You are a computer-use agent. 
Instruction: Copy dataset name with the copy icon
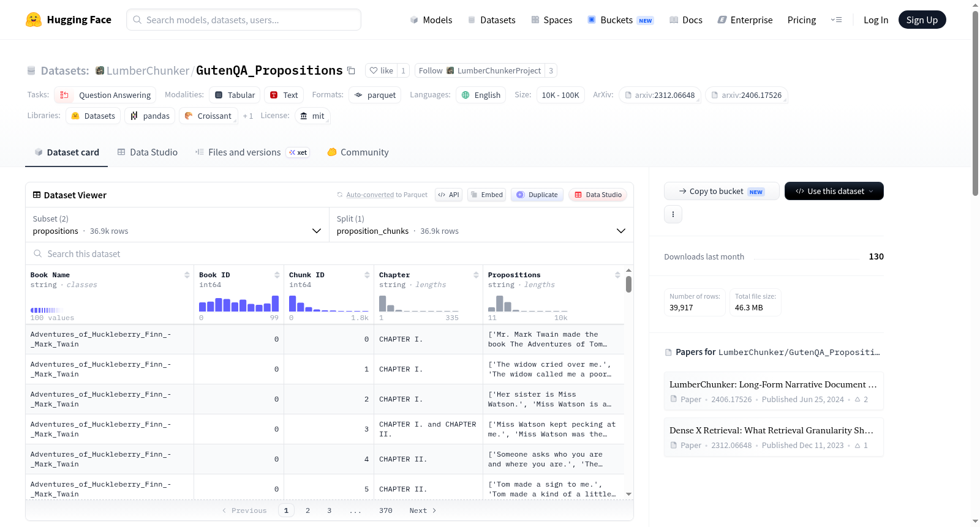pos(351,70)
